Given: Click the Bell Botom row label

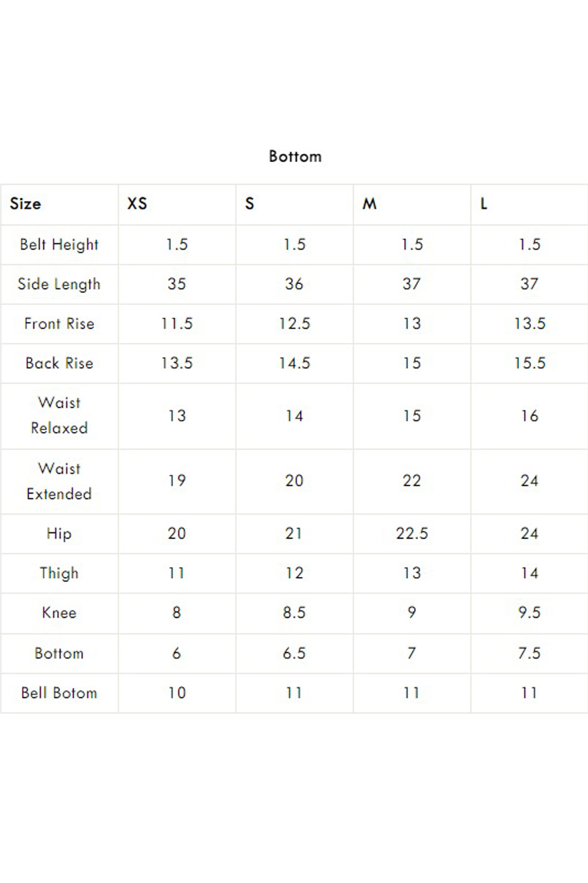Looking at the screenshot, I should 59,693.
